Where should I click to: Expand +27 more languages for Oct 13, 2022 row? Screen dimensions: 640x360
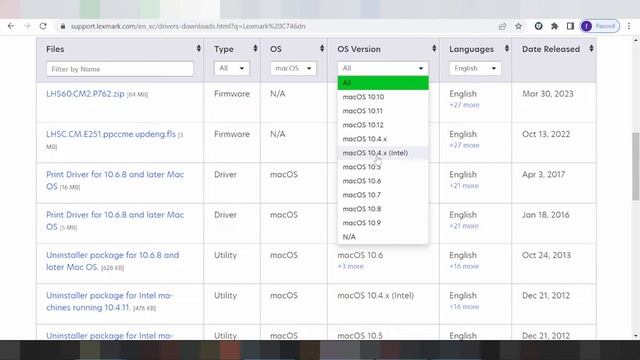coord(464,145)
